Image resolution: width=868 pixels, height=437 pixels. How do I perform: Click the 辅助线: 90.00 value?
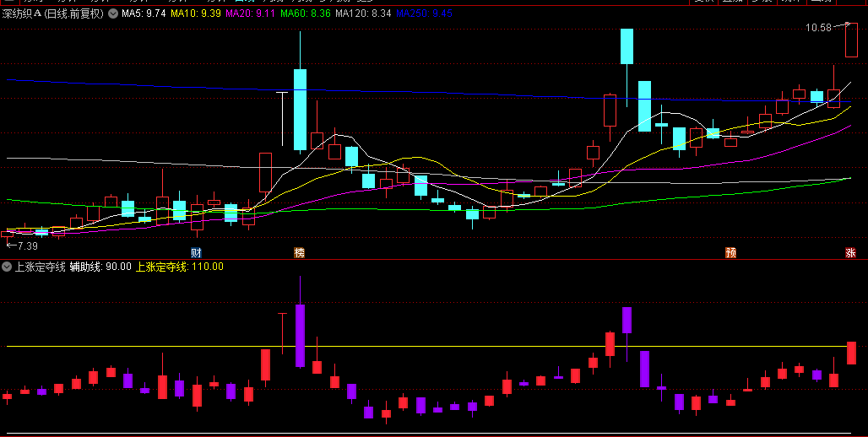tap(100, 267)
